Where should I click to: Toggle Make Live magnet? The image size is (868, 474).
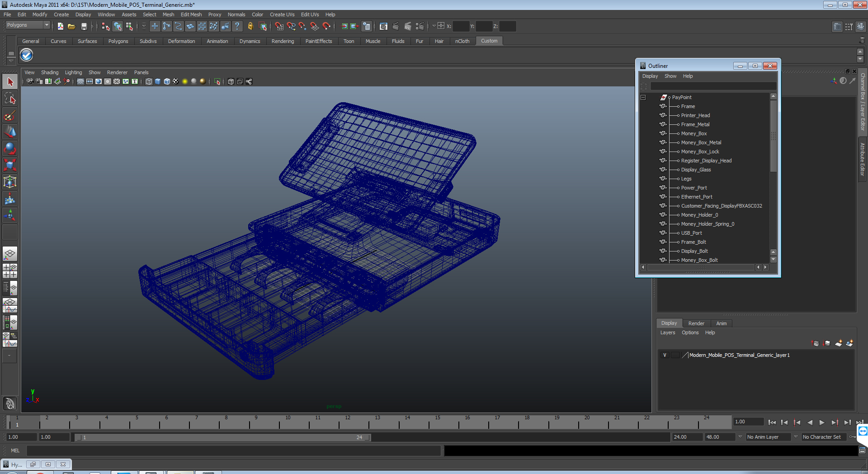[326, 26]
